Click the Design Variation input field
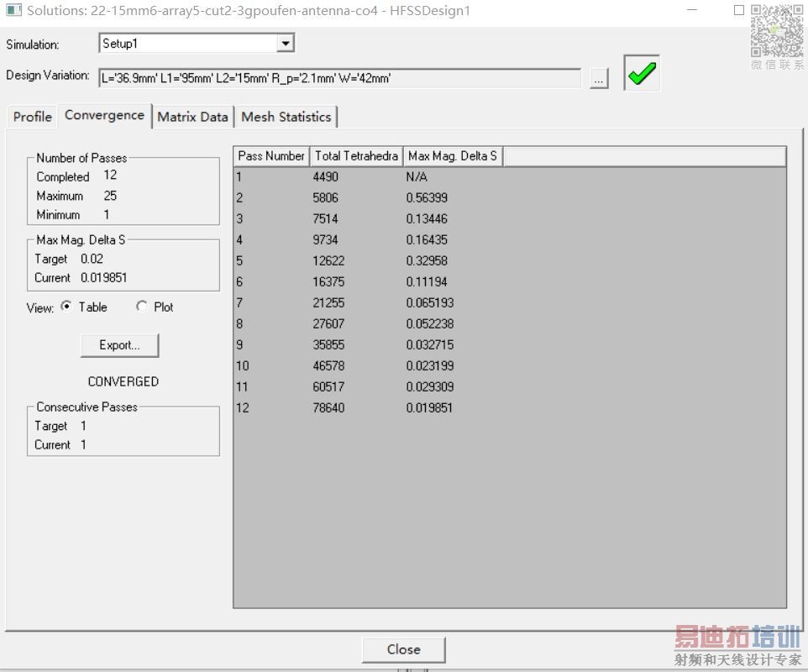 (x=339, y=78)
